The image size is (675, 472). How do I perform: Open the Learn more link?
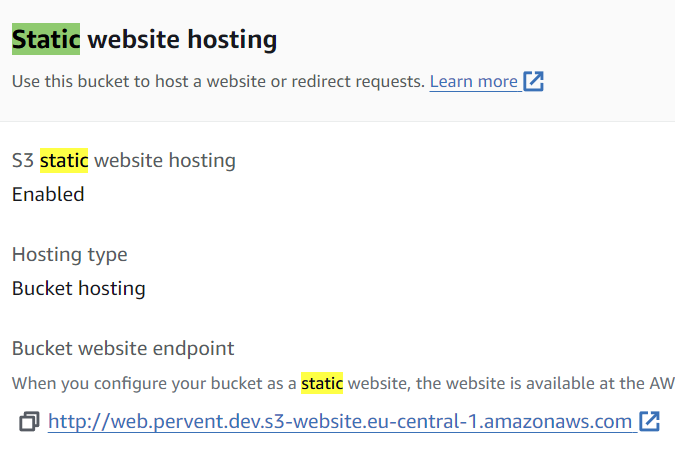(x=474, y=82)
